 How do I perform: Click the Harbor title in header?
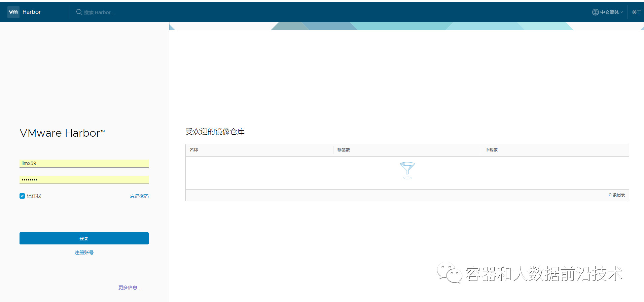(32, 12)
